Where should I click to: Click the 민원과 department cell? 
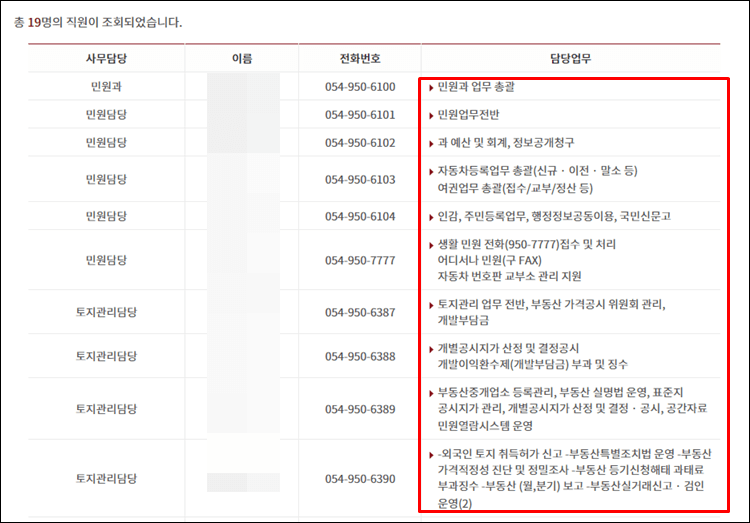(106, 87)
